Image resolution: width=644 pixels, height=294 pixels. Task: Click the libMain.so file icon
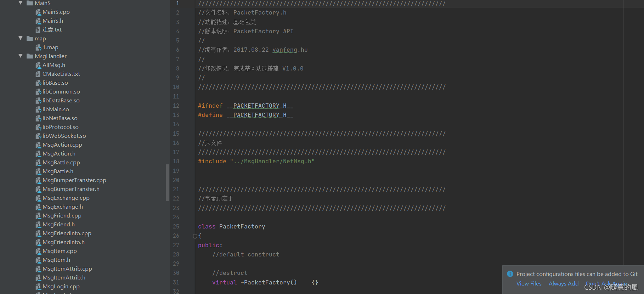point(38,109)
